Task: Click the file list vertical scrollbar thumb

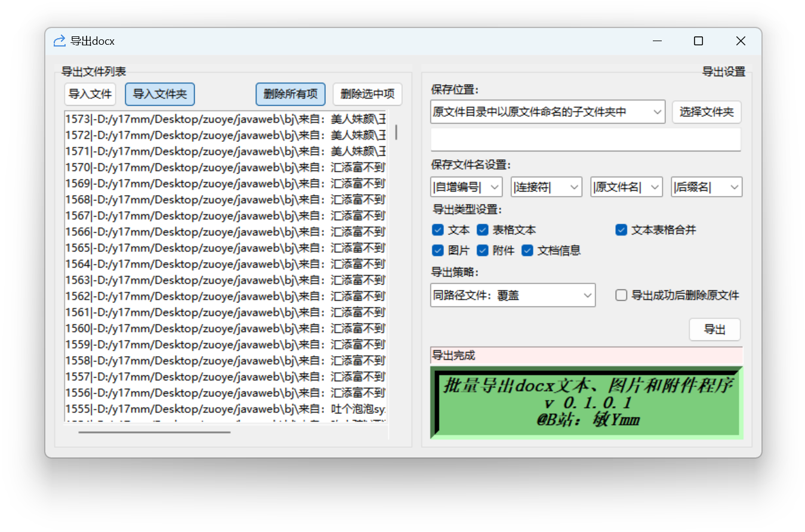Action: pos(396,131)
